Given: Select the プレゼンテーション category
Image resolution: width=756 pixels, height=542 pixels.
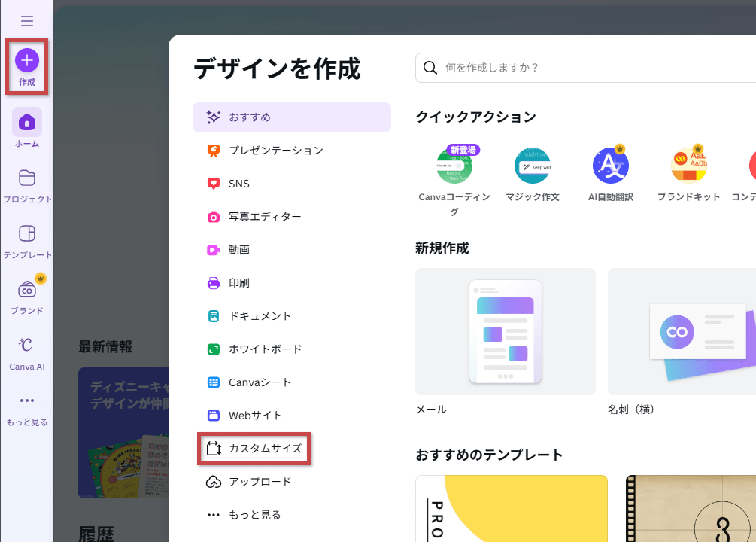Looking at the screenshot, I should 275,151.
